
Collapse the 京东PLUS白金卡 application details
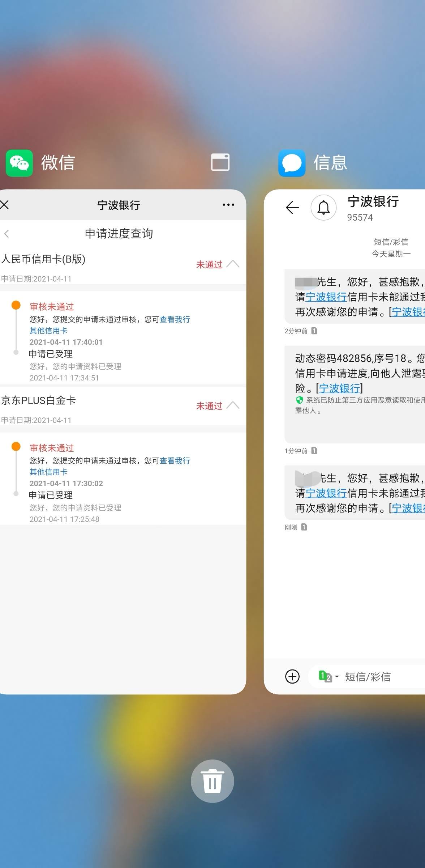(233, 405)
